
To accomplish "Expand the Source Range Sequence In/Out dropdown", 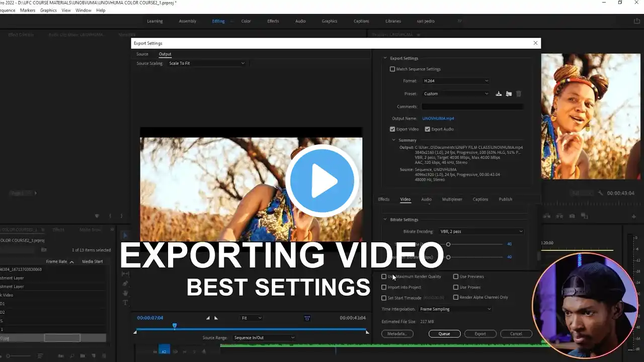I will [264, 337].
